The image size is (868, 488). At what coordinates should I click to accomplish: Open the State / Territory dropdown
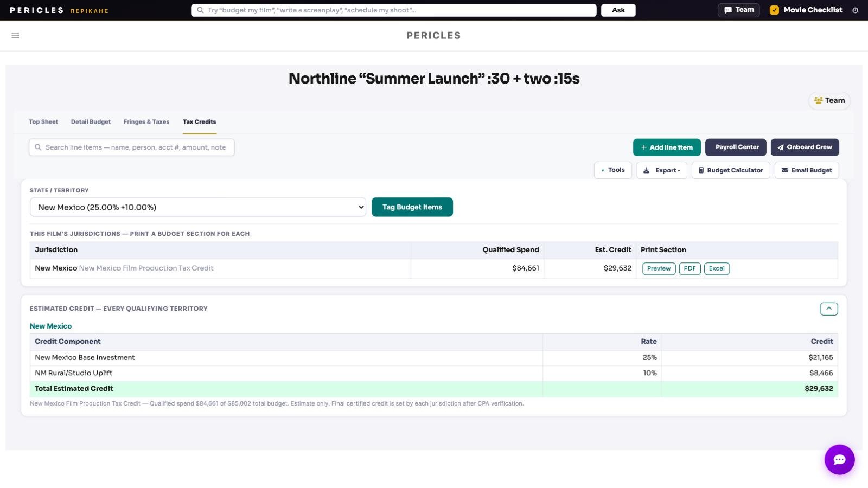coord(198,207)
